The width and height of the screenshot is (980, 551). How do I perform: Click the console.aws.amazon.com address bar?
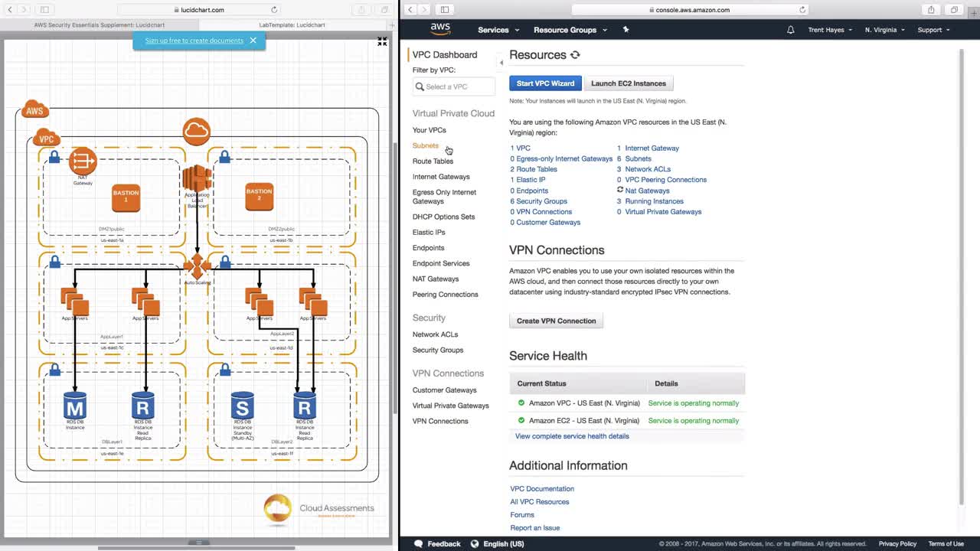click(x=689, y=10)
